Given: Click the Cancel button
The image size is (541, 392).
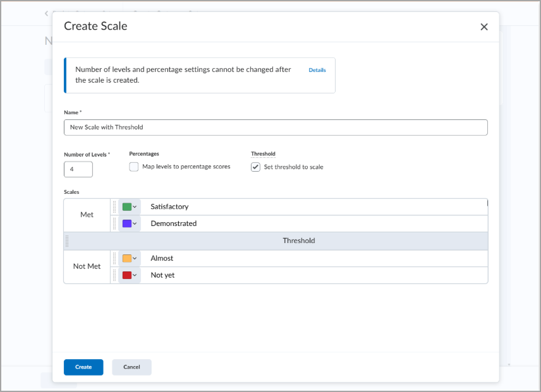Looking at the screenshot, I should pos(132,367).
